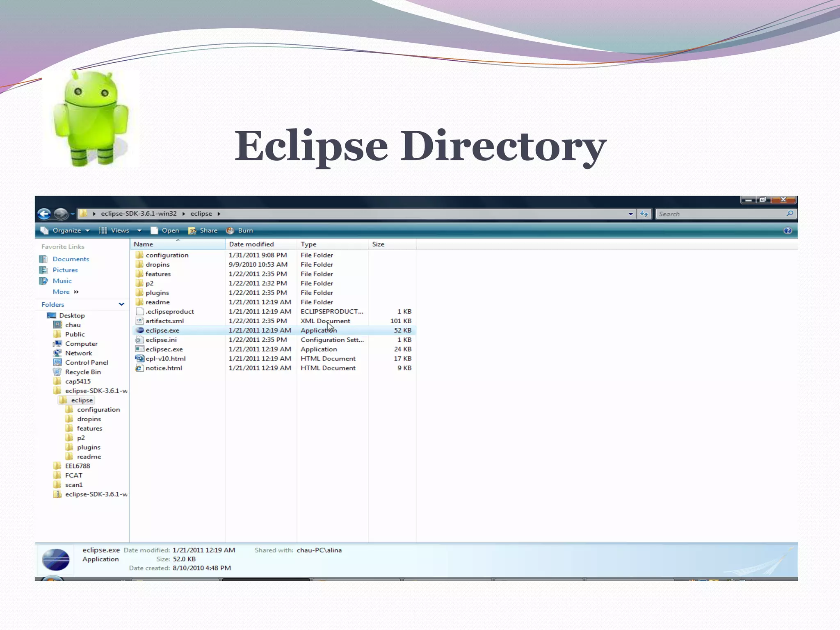Select chau user folder in tree

click(73, 325)
